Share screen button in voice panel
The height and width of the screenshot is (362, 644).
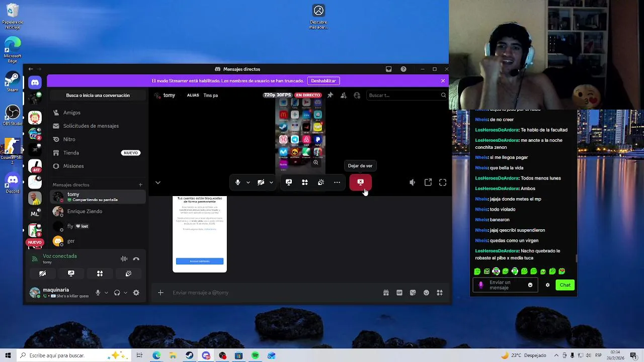[71, 274]
